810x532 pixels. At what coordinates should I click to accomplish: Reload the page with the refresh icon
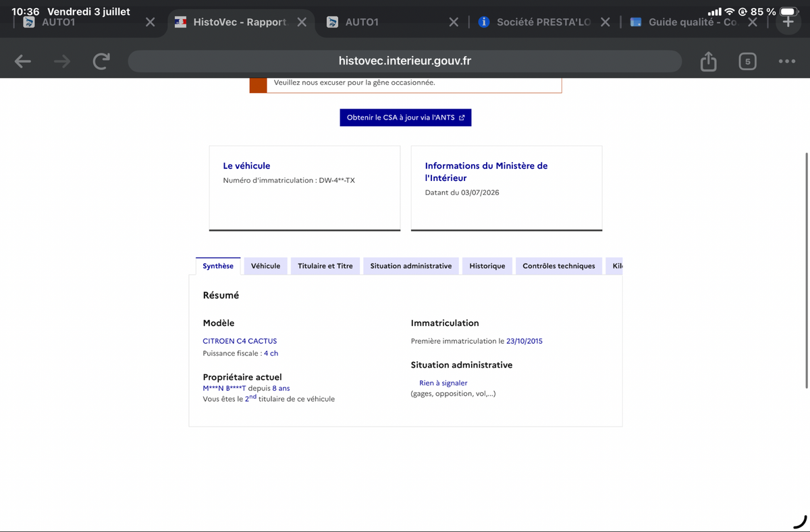click(x=101, y=61)
